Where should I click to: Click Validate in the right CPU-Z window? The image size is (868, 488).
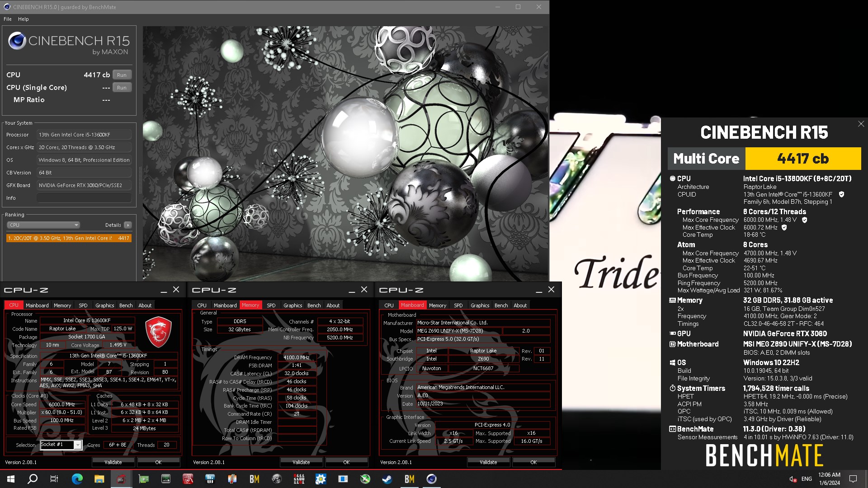pos(488,462)
